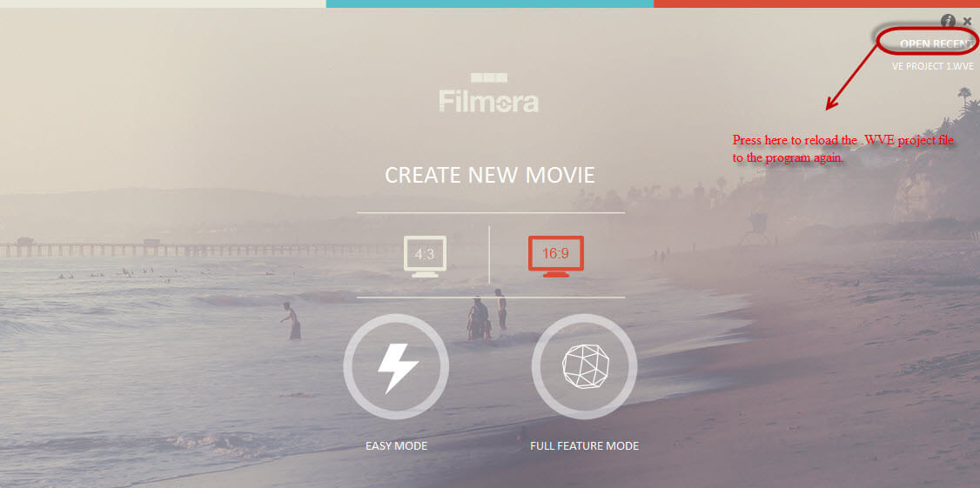The image size is (980, 488).
Task: Click the FULL FEATURE MODE text label
Action: 584,446
